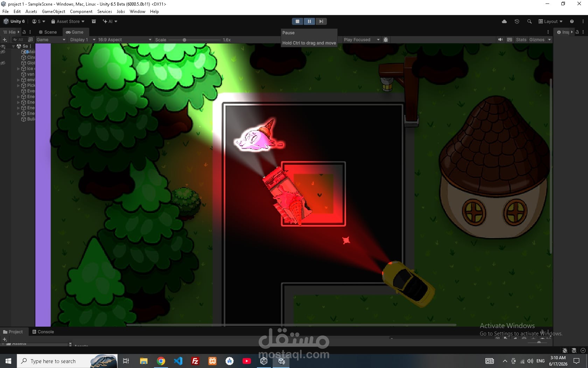
Task: Open the Unity 6 logo menu
Action: pyautogui.click(x=14, y=21)
